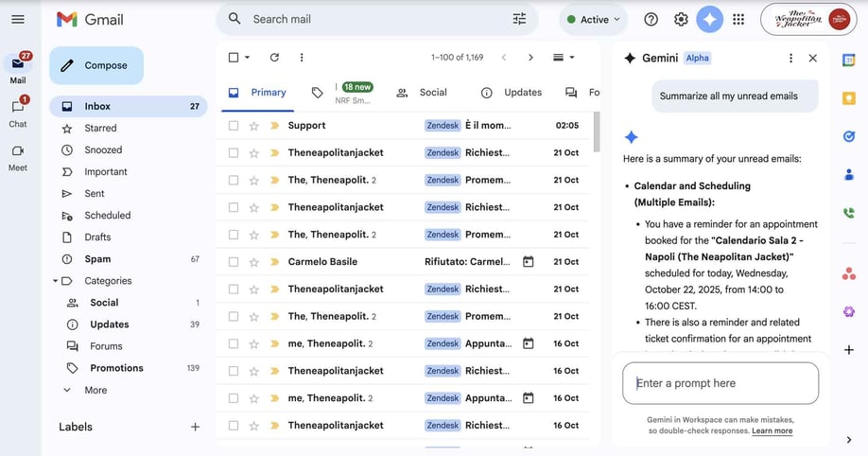This screenshot has height=456, width=868.
Task: Open the inbox density view dropdown
Action: [564, 57]
